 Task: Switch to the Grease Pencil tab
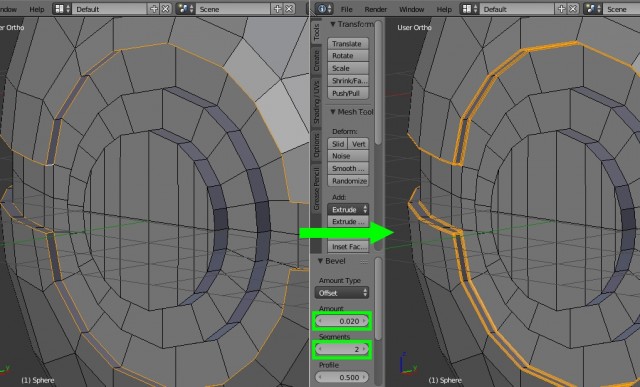click(x=316, y=188)
